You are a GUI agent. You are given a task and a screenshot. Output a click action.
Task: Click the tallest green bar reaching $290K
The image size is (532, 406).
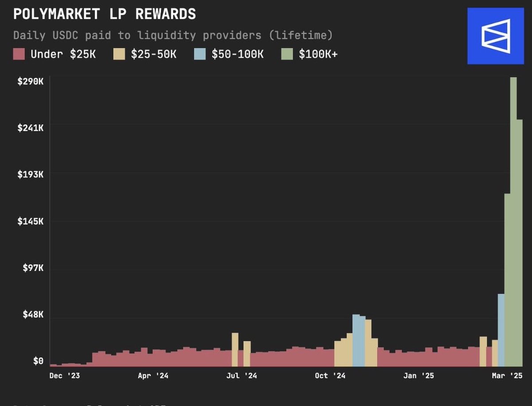(x=513, y=222)
